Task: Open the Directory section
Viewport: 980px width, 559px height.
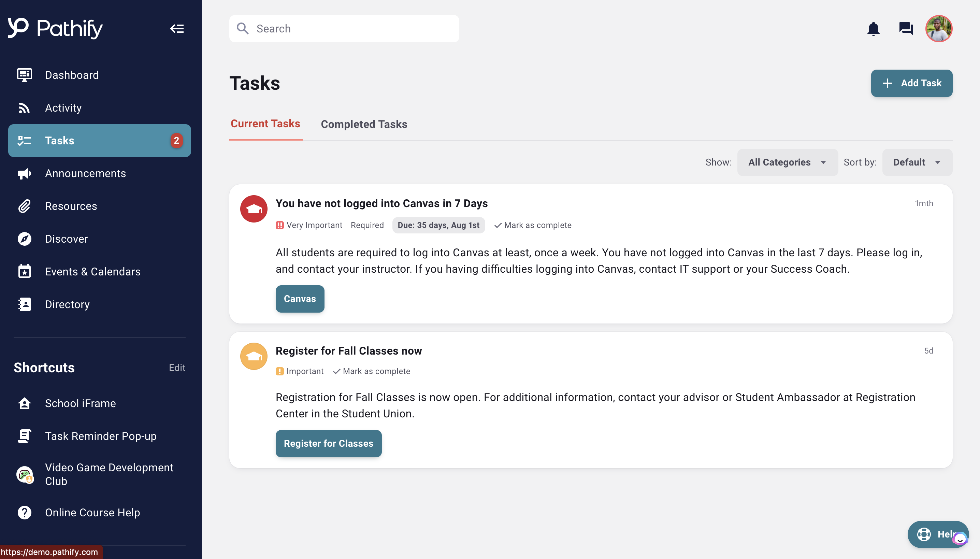Action: click(x=67, y=304)
